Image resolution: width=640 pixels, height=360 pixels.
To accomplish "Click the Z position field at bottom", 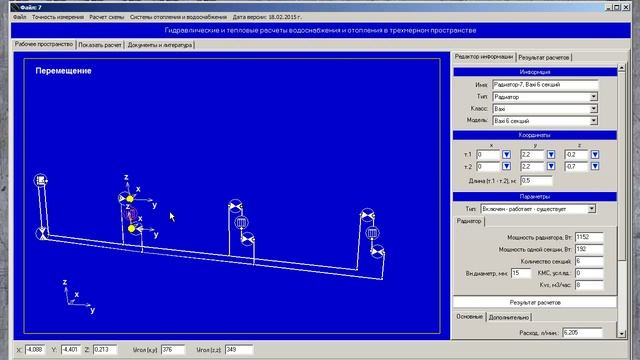I will point(105,350).
